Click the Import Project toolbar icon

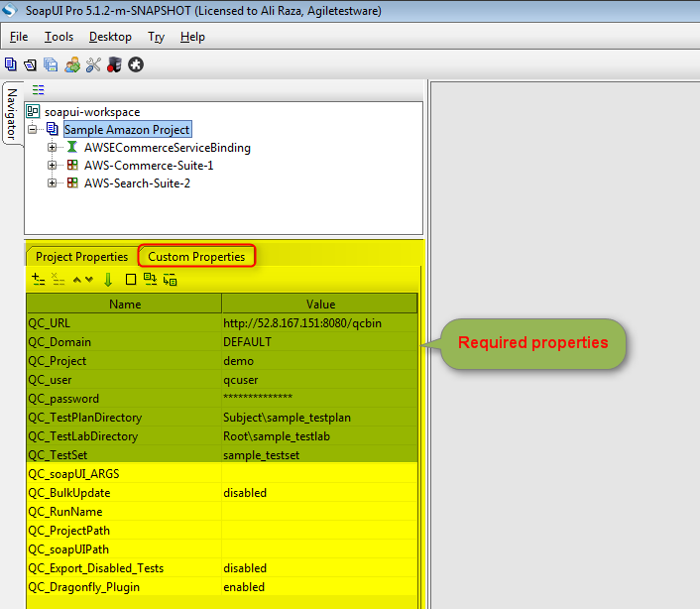tap(30, 64)
